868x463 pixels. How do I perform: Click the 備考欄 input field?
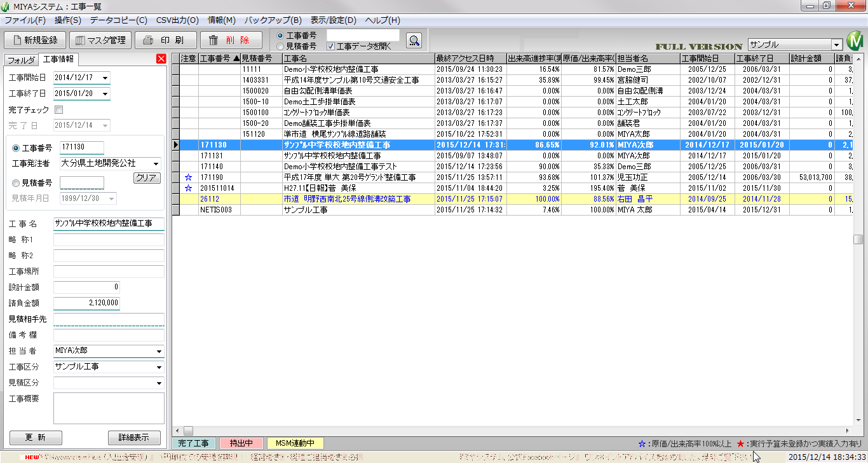[109, 335]
